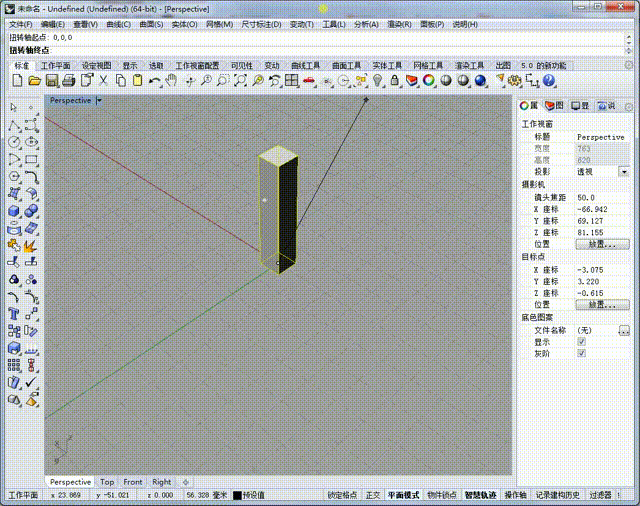The height and width of the screenshot is (506, 640).
Task: Click the New file icon
Action: point(17,80)
